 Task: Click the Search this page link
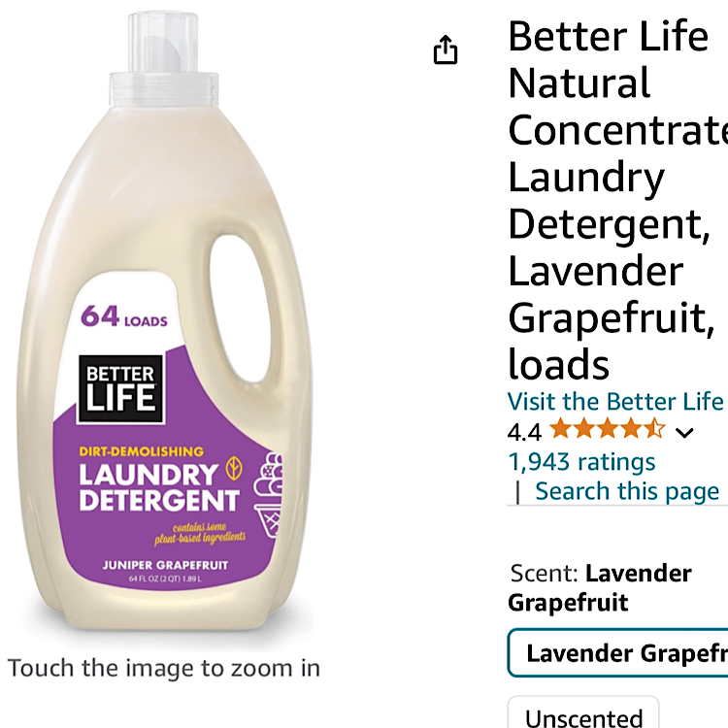[x=627, y=491]
